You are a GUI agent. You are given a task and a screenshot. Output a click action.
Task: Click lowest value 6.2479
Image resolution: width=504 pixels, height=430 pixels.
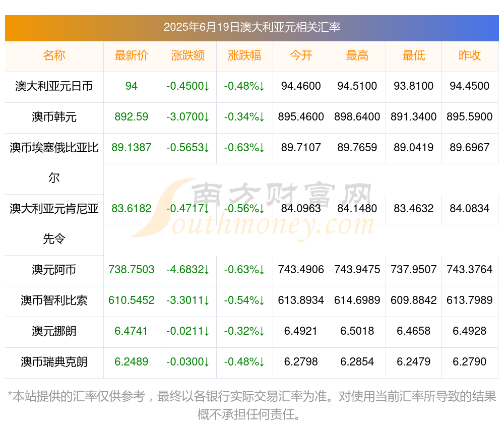tap(414, 362)
